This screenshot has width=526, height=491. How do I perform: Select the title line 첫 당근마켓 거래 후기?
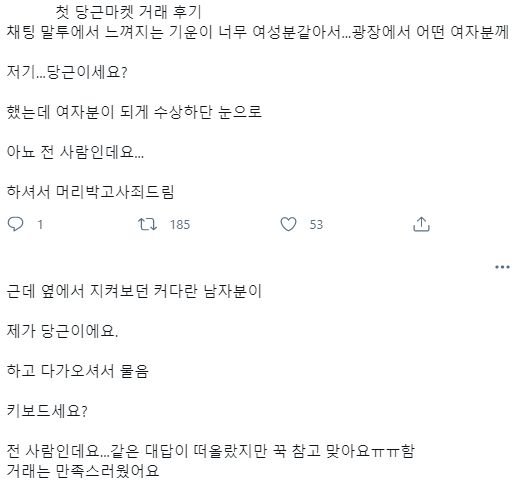(x=128, y=12)
